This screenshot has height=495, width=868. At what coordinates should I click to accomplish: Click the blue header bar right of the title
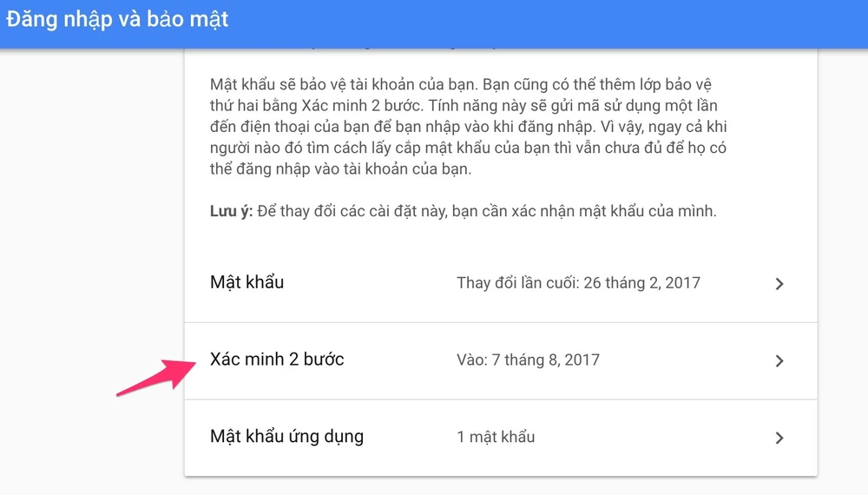[548, 23]
